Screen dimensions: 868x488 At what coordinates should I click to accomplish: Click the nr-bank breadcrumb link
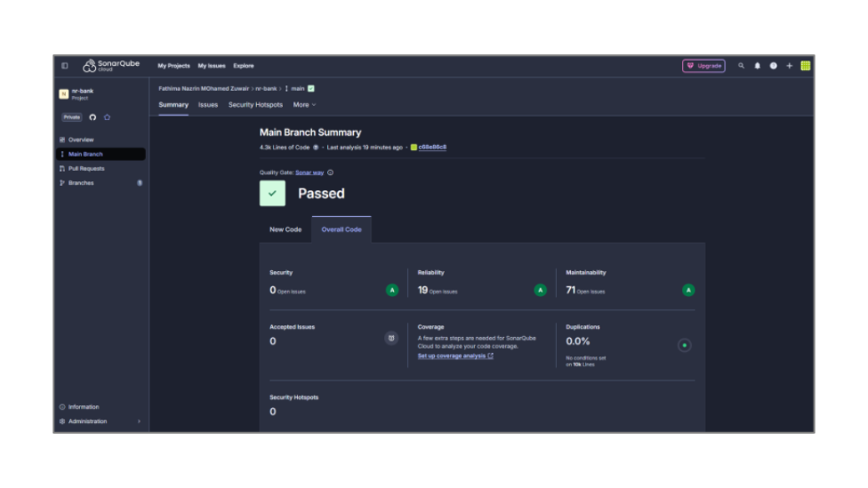pyautogui.click(x=265, y=88)
